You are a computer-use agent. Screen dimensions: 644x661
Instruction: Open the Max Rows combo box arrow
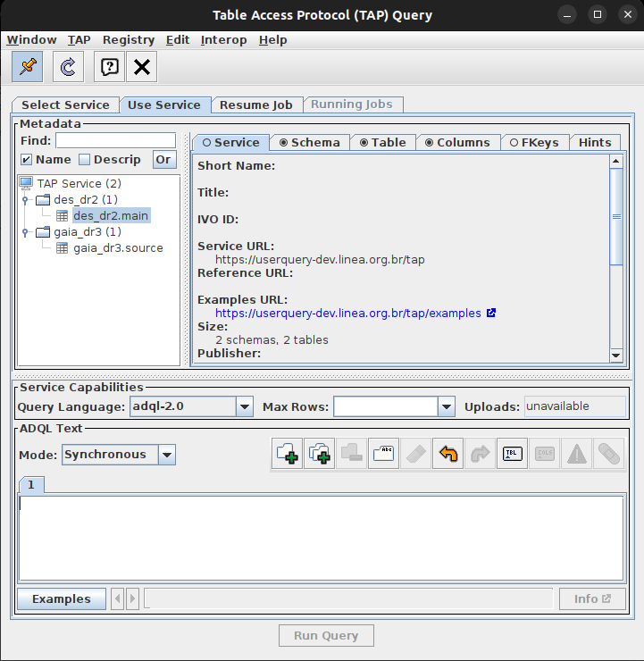(447, 407)
